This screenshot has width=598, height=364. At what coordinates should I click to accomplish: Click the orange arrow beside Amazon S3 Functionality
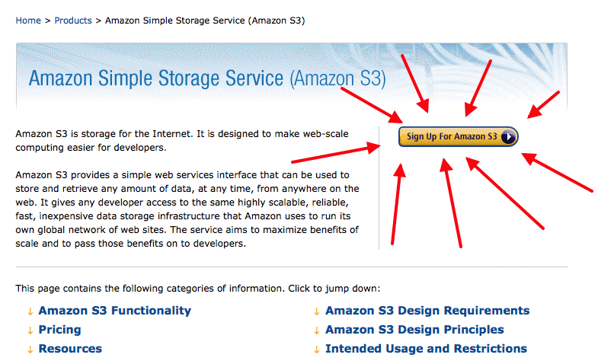pyautogui.click(x=30, y=311)
